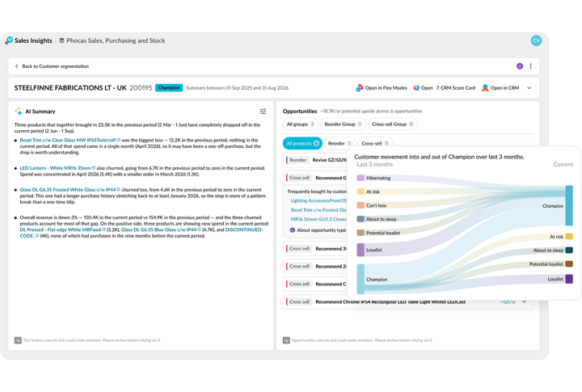Expand the Recommend C cross sell row
This screenshot has width=582, height=392.
(315, 284)
